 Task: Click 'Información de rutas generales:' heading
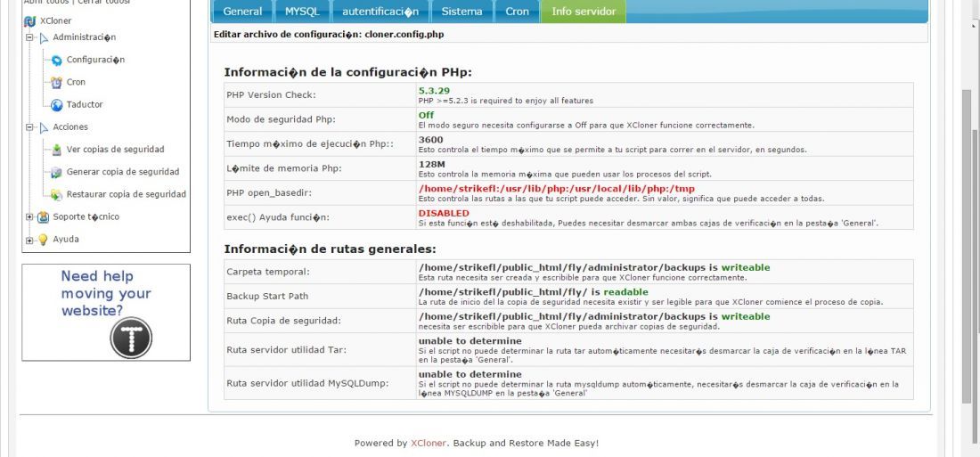[330, 249]
